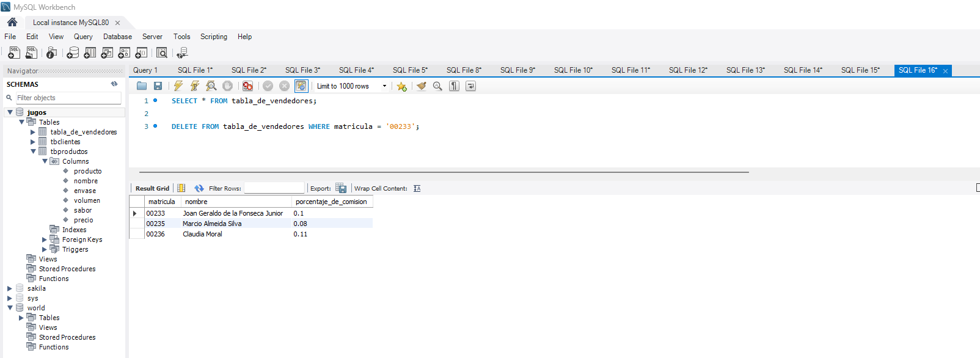Image resolution: width=980 pixels, height=358 pixels.
Task: Expand the sys schema
Action: point(10,298)
